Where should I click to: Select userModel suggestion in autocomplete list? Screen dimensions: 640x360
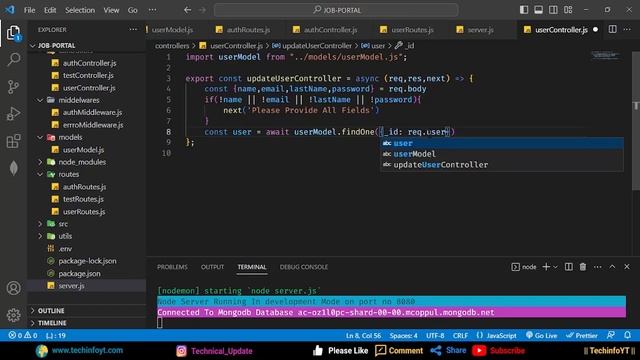click(x=502, y=154)
